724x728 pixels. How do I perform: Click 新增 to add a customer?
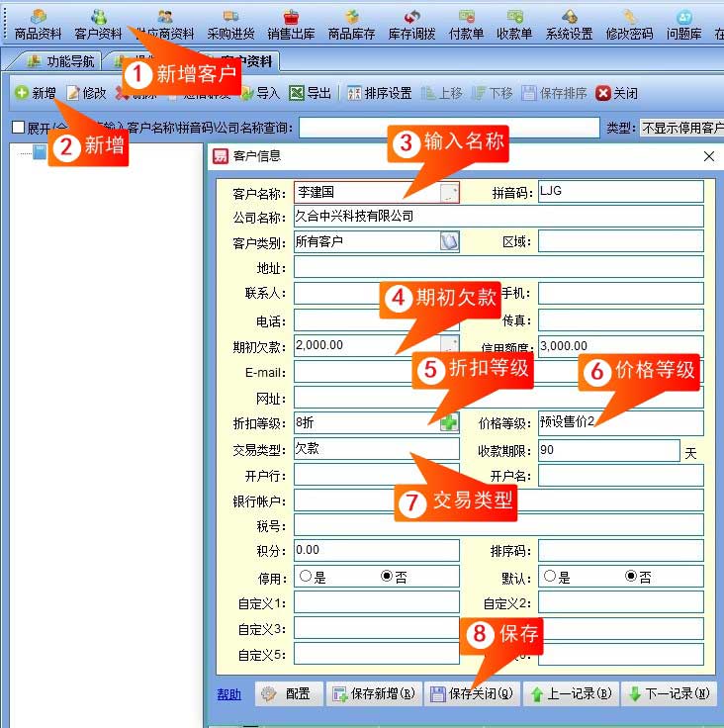36,93
